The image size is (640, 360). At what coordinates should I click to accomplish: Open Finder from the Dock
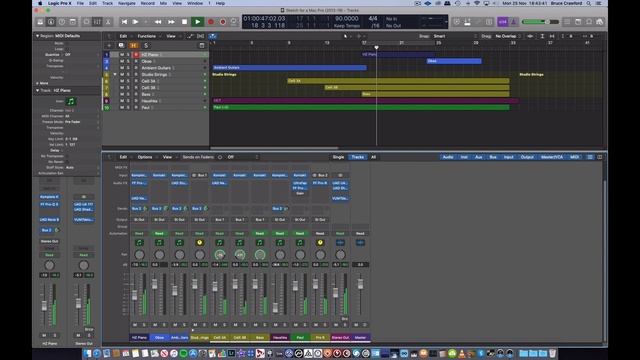pyautogui.click(x=87, y=353)
